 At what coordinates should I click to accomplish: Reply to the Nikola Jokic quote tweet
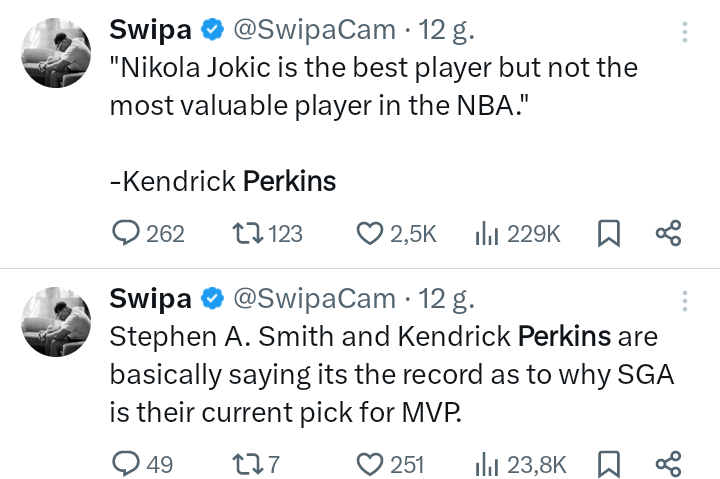coord(126,234)
